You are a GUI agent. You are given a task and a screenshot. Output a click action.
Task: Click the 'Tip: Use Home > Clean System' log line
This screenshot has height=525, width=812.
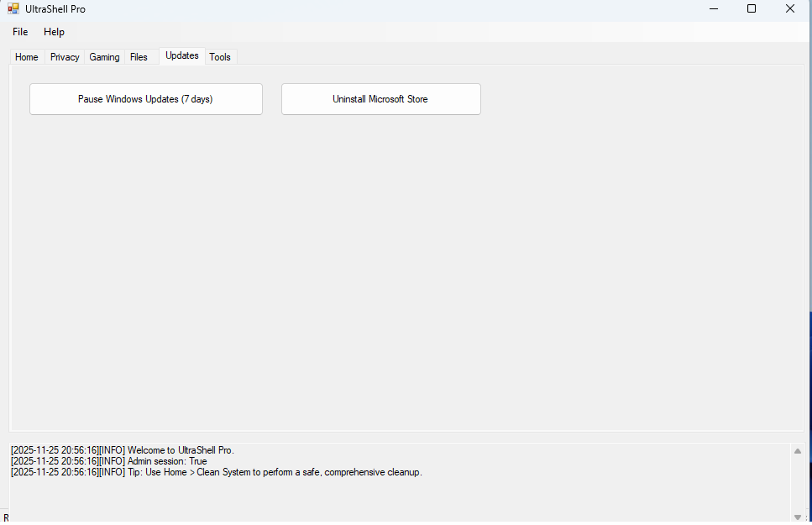coord(217,472)
